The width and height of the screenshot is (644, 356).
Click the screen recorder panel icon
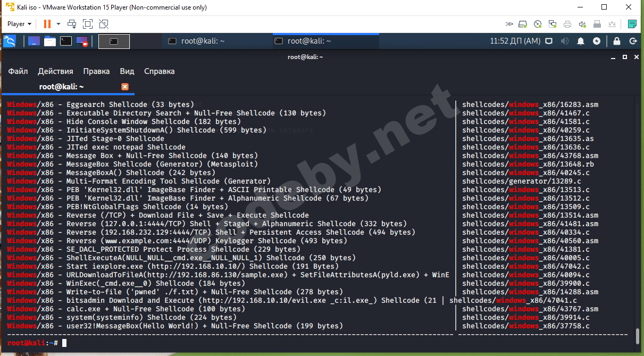[82, 41]
